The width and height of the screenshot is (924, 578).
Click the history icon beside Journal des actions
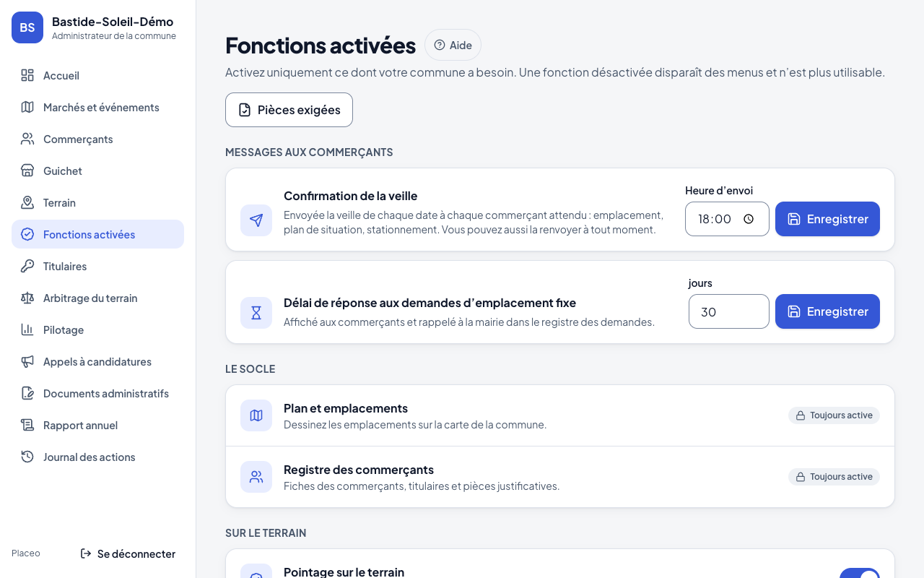pyautogui.click(x=27, y=457)
